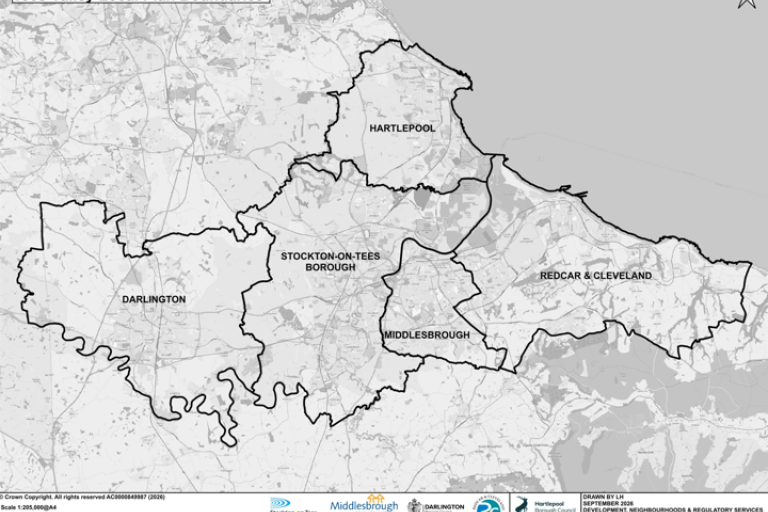
Task: Click Development, Neighbourhoods & Regulatory Services text
Action: coord(672,510)
